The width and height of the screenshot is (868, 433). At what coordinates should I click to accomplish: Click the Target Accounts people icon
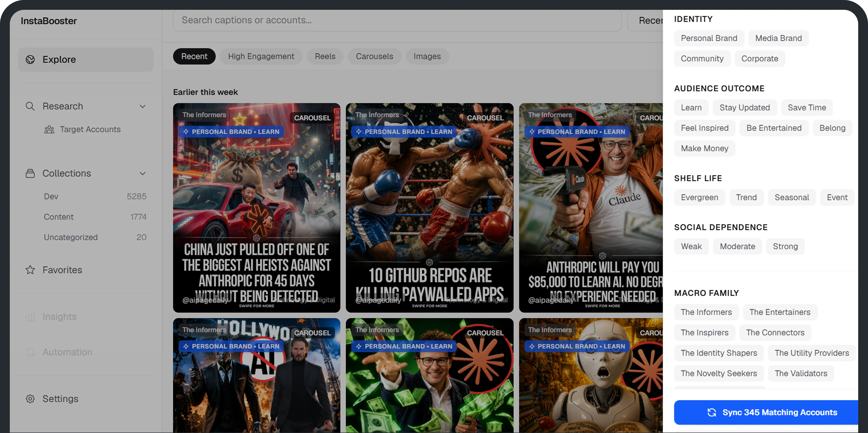coord(49,129)
